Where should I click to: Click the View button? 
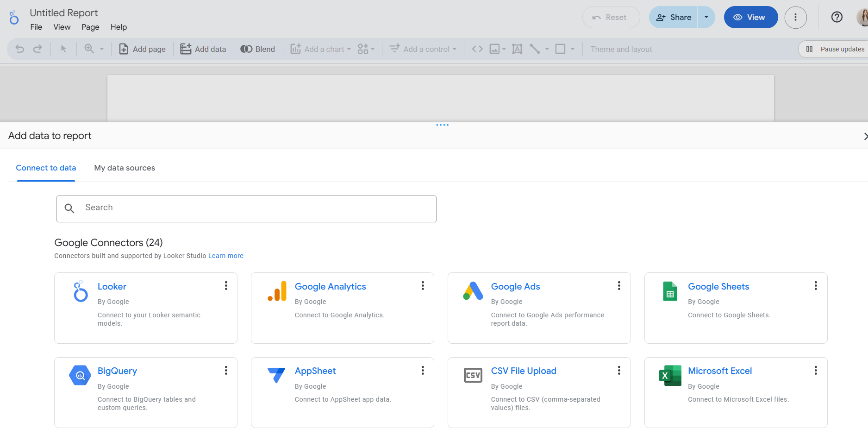pos(750,17)
